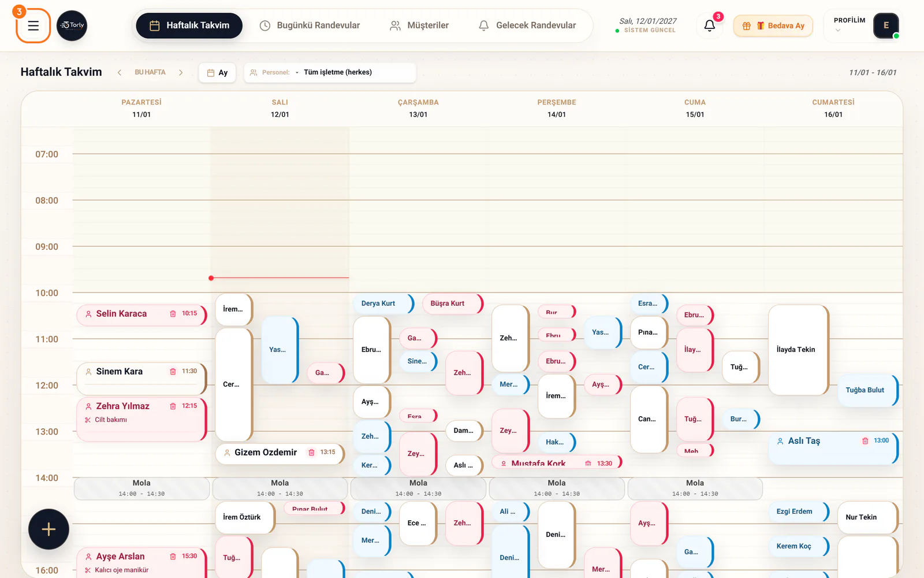Screen dimensions: 924x578
Task: Click the Kalıcı oje manikür service label
Action: coord(122,570)
